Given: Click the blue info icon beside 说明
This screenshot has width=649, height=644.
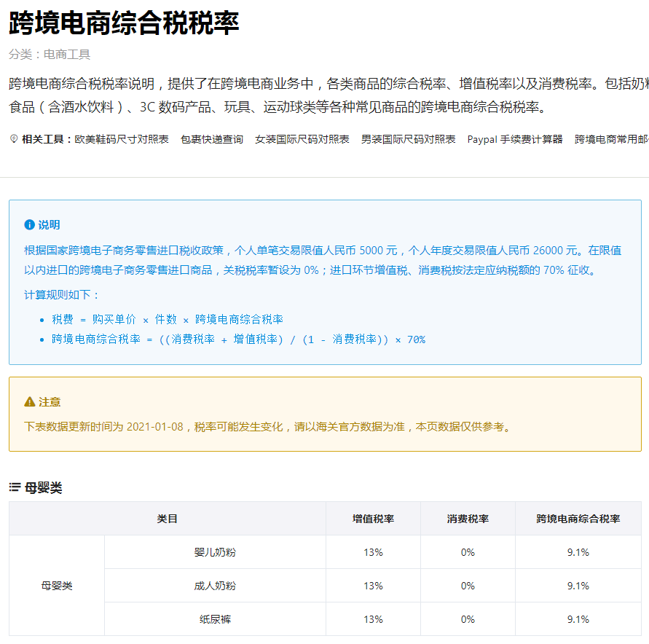Looking at the screenshot, I should tap(29, 224).
